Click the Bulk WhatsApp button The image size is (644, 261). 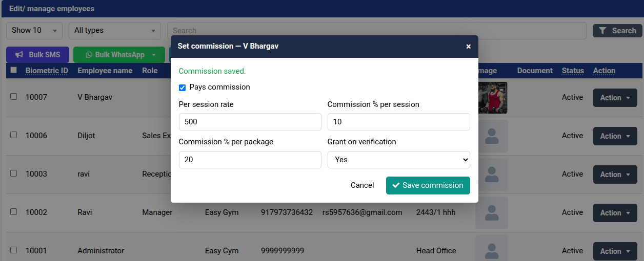coord(119,55)
